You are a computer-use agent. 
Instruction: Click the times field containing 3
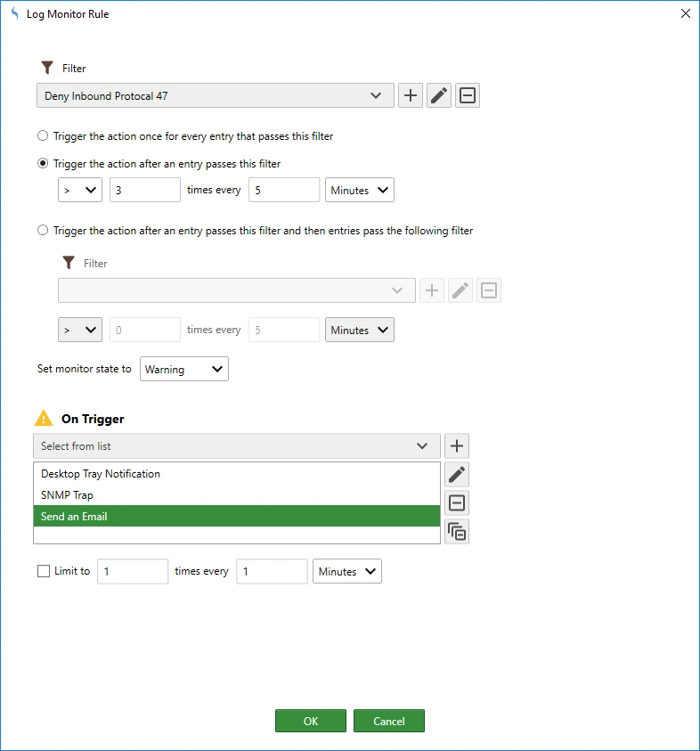tap(144, 190)
